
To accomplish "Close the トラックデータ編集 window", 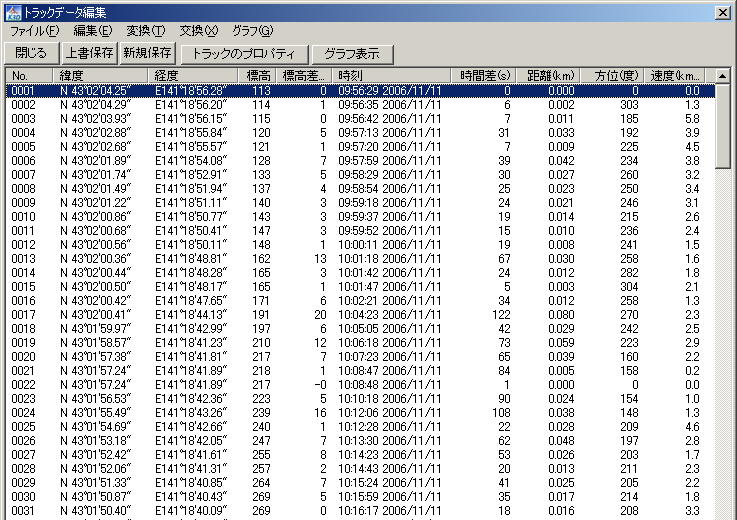I will [x=722, y=12].
